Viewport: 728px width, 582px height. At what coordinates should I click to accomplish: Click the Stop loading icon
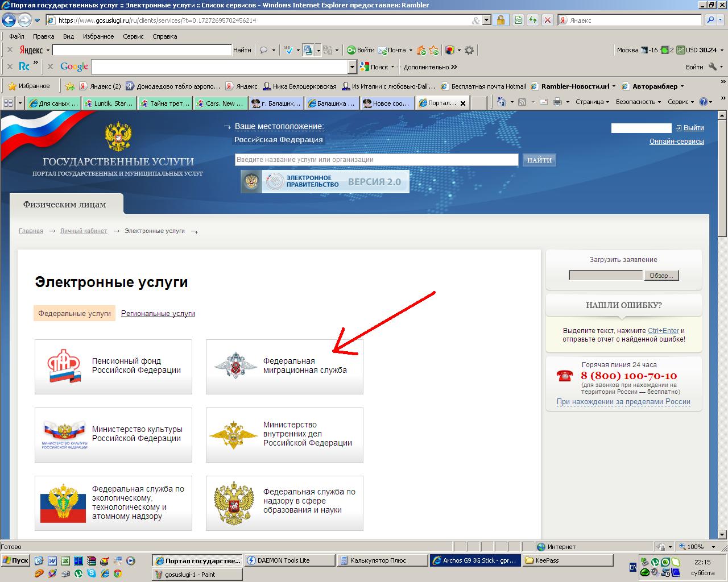(548, 20)
